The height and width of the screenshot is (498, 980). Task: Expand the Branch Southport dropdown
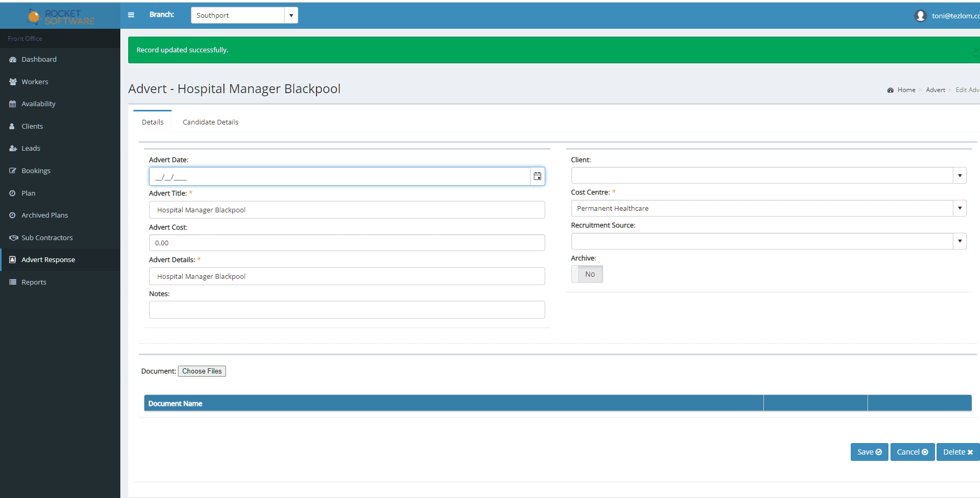click(291, 15)
